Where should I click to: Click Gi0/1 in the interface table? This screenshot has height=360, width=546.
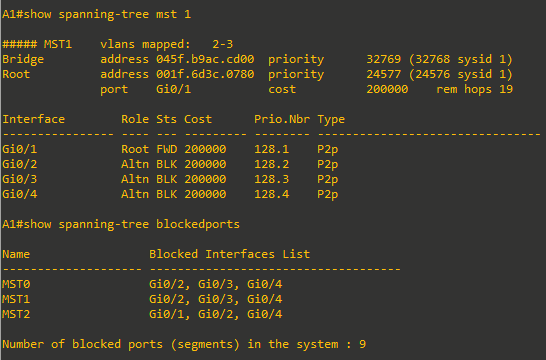tap(20, 149)
